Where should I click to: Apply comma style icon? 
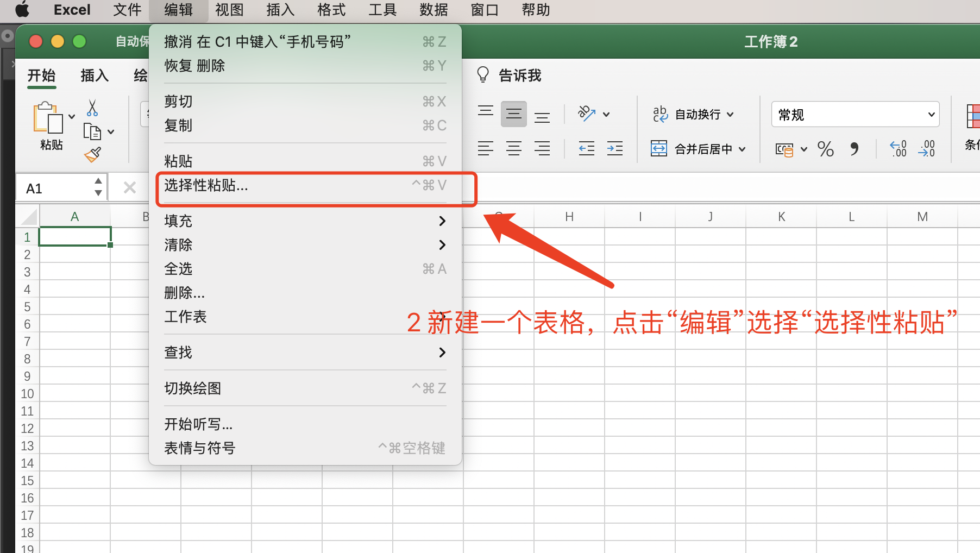(x=855, y=149)
